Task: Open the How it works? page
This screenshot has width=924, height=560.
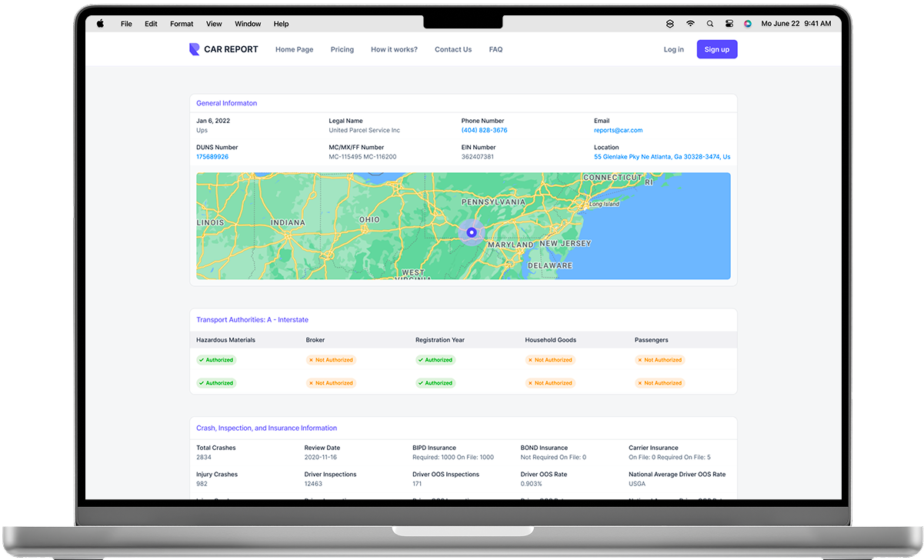Action: coord(394,49)
